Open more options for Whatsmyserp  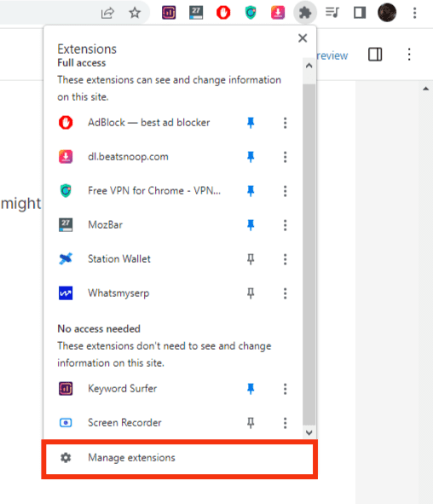pyautogui.click(x=285, y=293)
